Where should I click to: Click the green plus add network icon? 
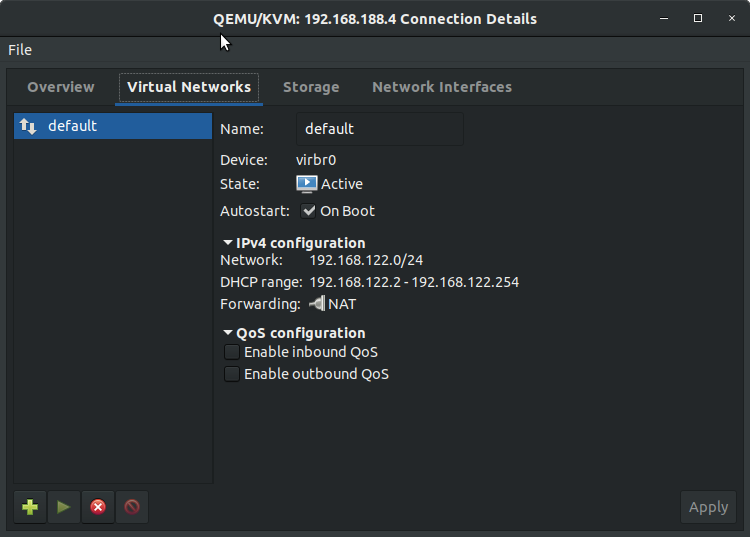[30, 507]
